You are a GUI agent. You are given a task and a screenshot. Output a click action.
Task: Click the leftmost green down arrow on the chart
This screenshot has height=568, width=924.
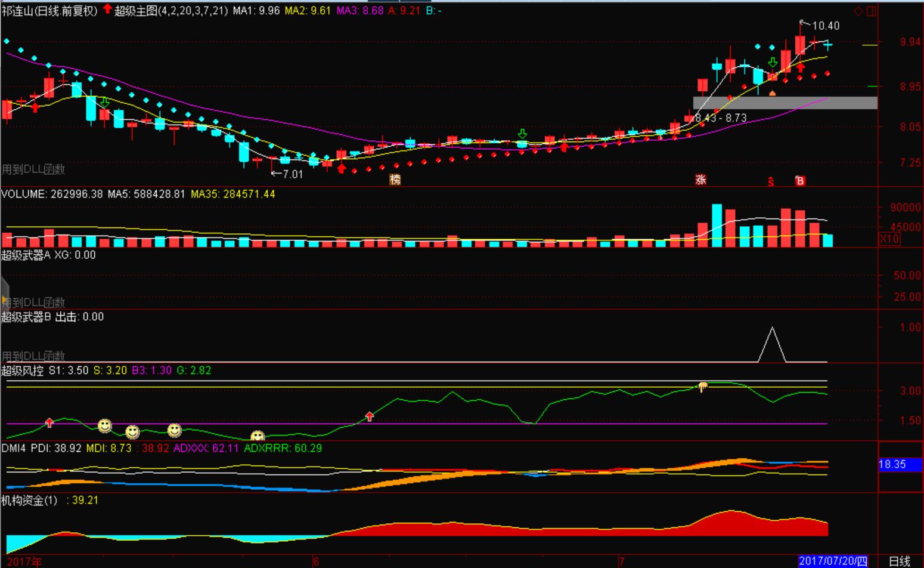tap(105, 102)
